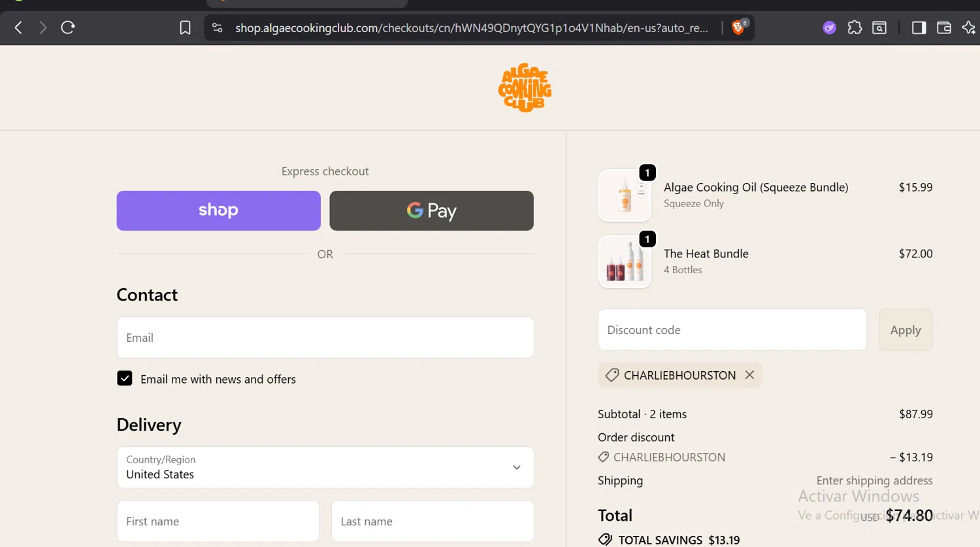The height and width of the screenshot is (547, 980).
Task: Click the tag icon next to TOTAL SAVINGS
Action: click(605, 540)
